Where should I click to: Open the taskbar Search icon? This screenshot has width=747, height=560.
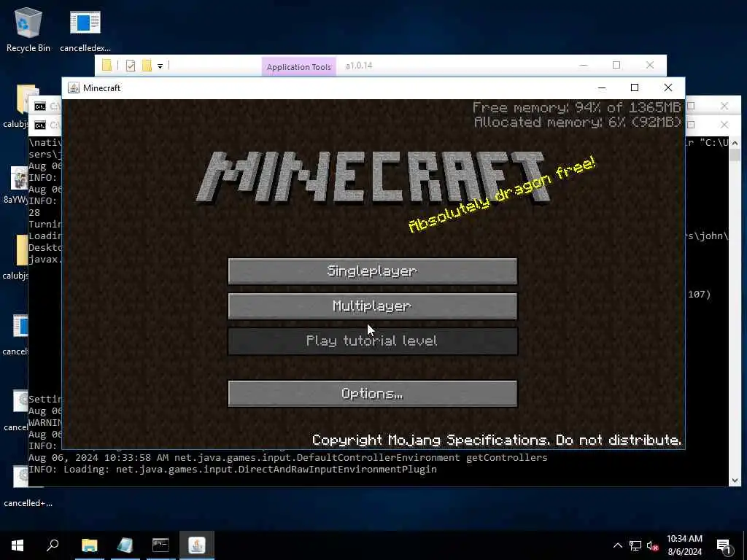pos(53,545)
